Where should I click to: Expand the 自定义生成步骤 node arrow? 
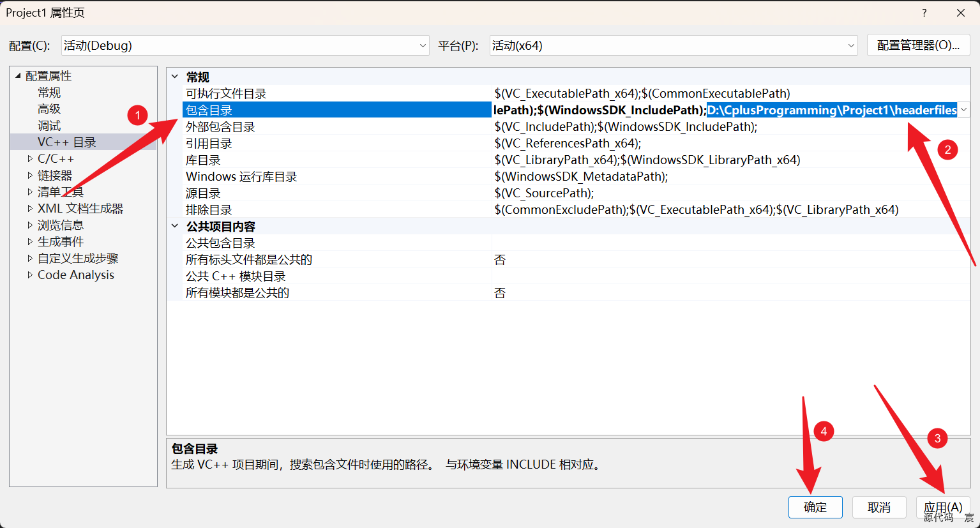coord(30,258)
